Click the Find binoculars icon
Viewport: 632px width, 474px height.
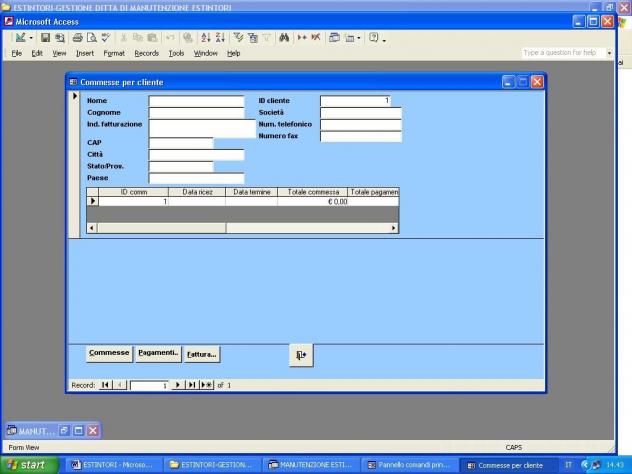point(284,38)
